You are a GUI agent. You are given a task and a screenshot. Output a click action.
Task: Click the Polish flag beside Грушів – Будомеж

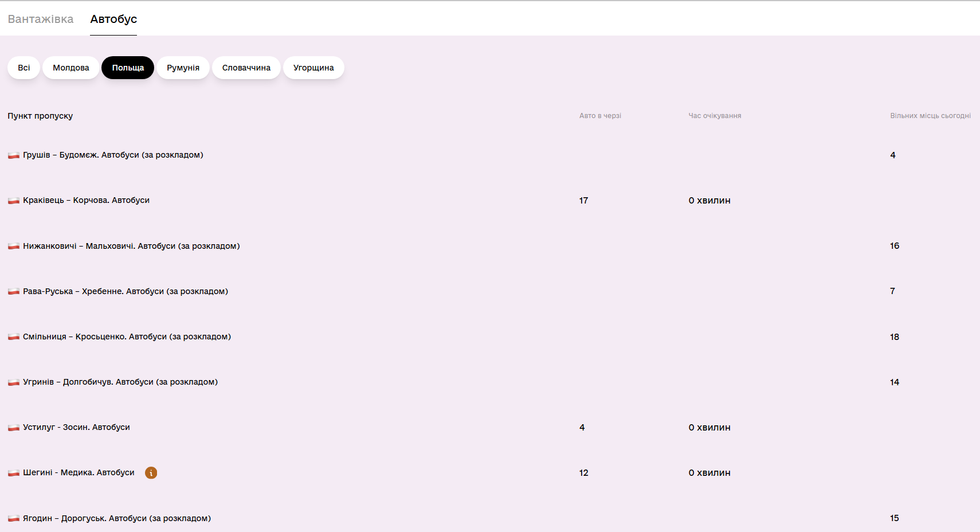pyautogui.click(x=14, y=155)
